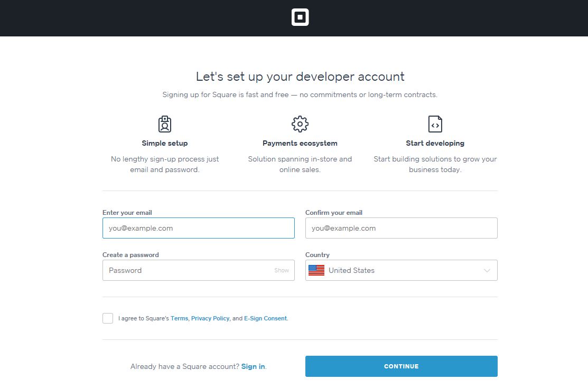Open the Country dropdown
Viewport: 588px width, 389px height.
point(402,270)
